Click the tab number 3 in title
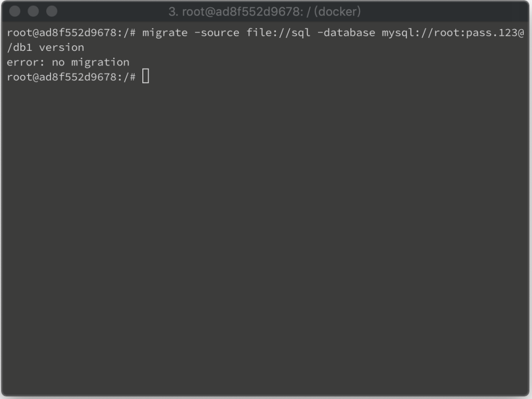 pyautogui.click(x=173, y=12)
